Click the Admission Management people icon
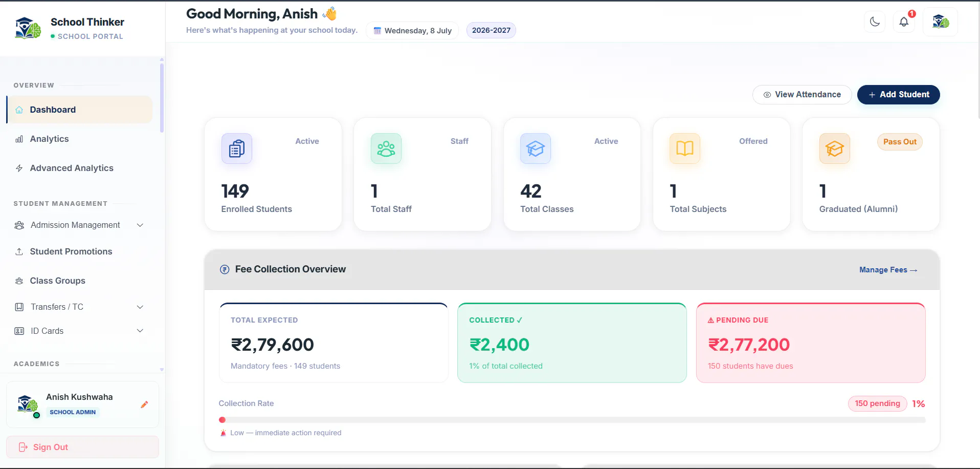980x469 pixels. (x=19, y=225)
